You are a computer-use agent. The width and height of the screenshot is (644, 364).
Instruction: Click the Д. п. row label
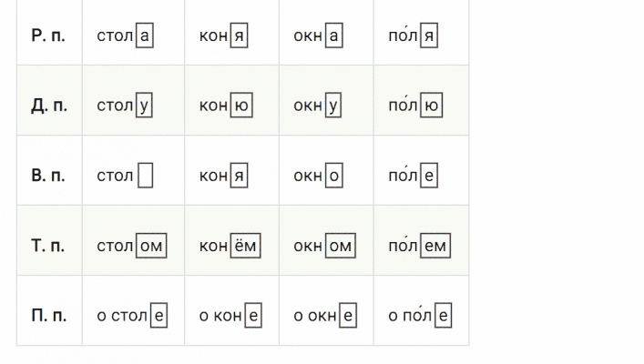48,106
